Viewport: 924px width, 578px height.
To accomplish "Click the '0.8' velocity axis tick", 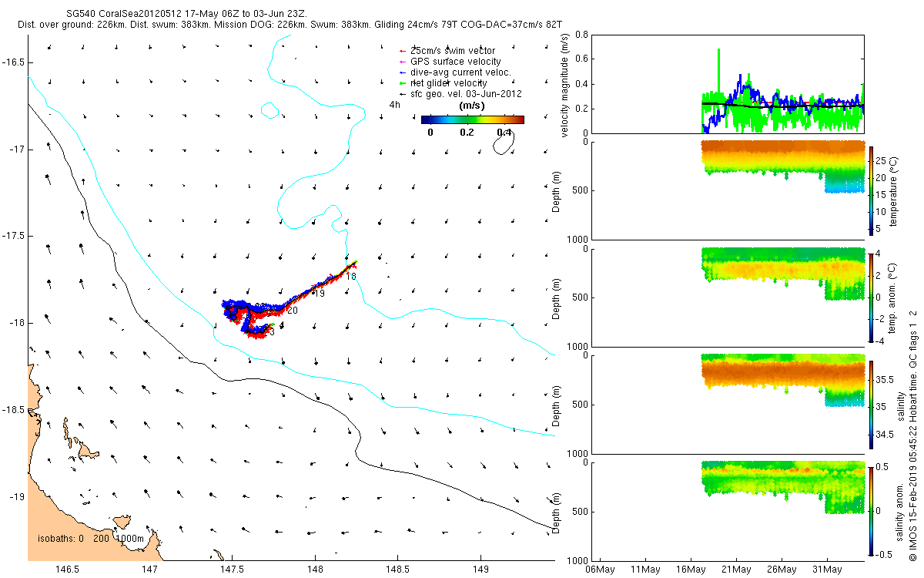I will point(582,35).
